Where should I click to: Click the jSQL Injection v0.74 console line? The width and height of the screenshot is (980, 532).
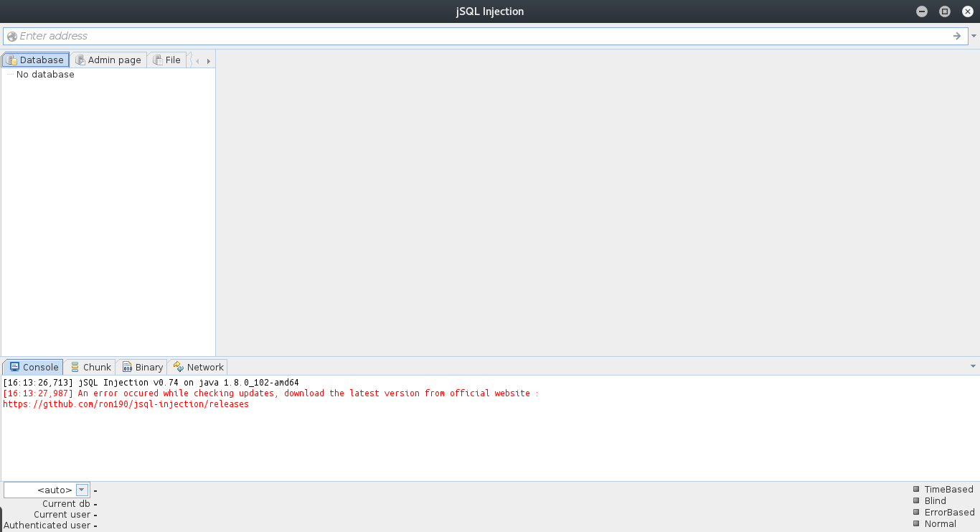pyautogui.click(x=151, y=383)
